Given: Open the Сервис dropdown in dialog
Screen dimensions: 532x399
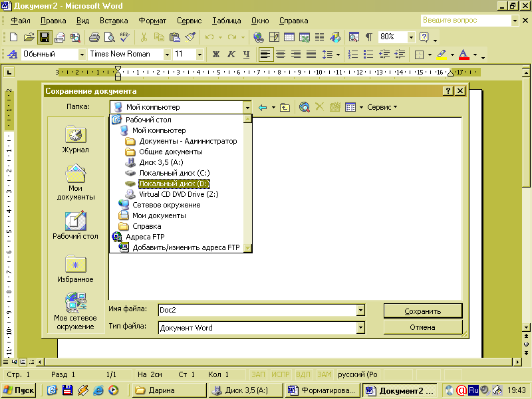Looking at the screenshot, I should click(382, 107).
